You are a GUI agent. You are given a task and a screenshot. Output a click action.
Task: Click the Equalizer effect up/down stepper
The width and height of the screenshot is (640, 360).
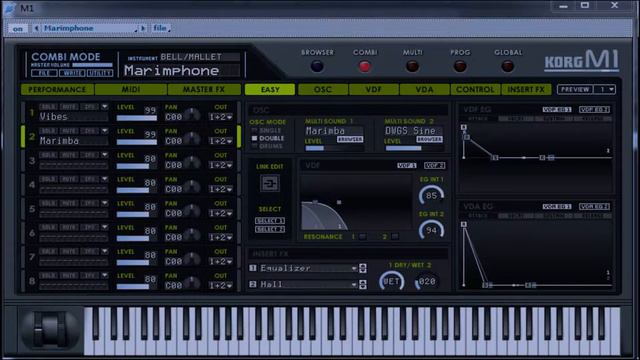tap(362, 268)
